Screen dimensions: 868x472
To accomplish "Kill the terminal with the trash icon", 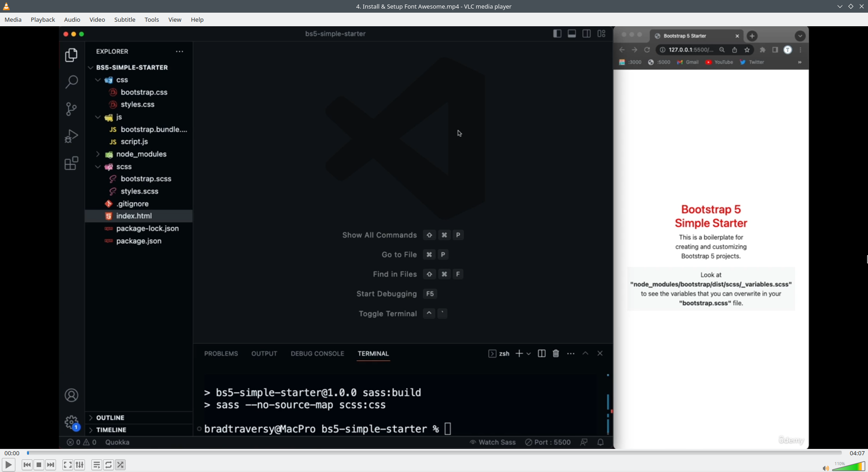I will coord(556,353).
